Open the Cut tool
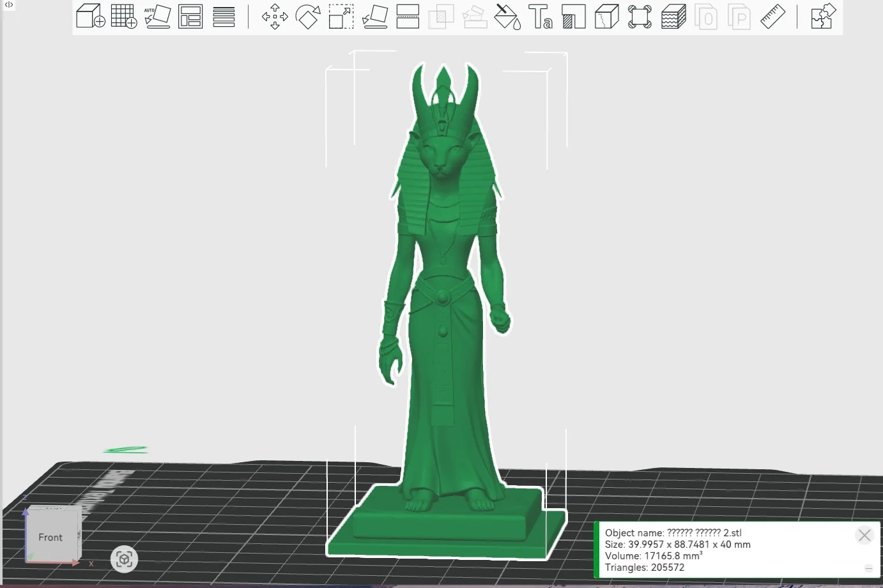 click(x=408, y=17)
